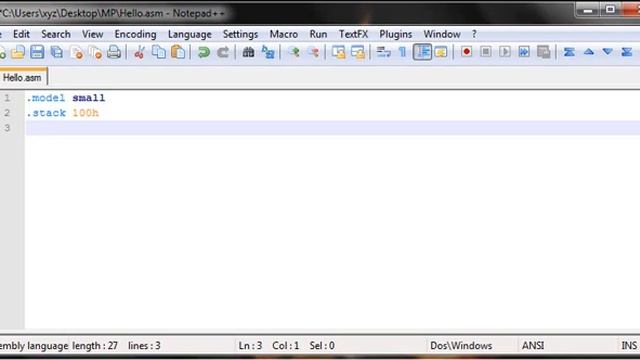Screen dimensions: 640x360
Task: Open the Plugins menu
Action: coord(396,34)
